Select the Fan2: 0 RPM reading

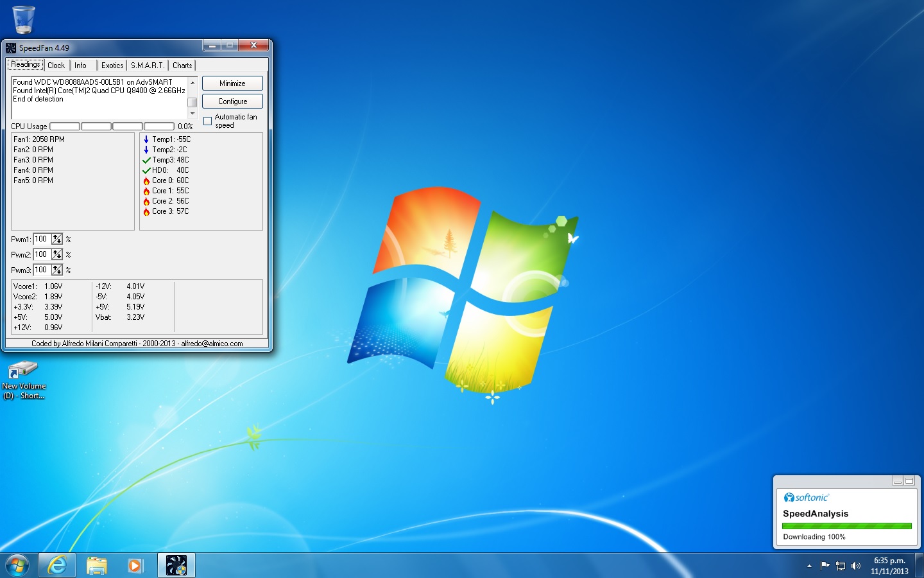coord(33,150)
